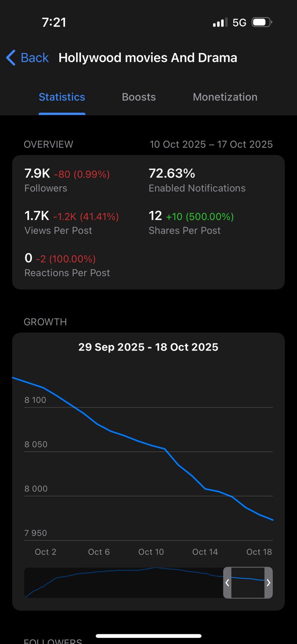297x644 pixels.
Task: Click the left handle of range selector
Action: click(227, 582)
